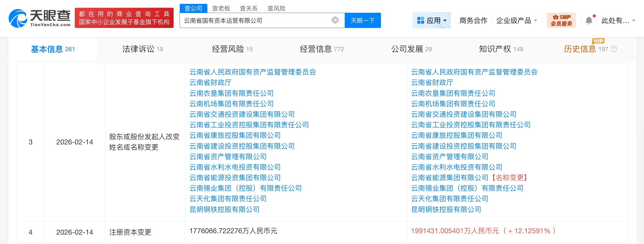Open 云南省工业投资控股集团 in before-change column
644x244 pixels.
coord(249,125)
